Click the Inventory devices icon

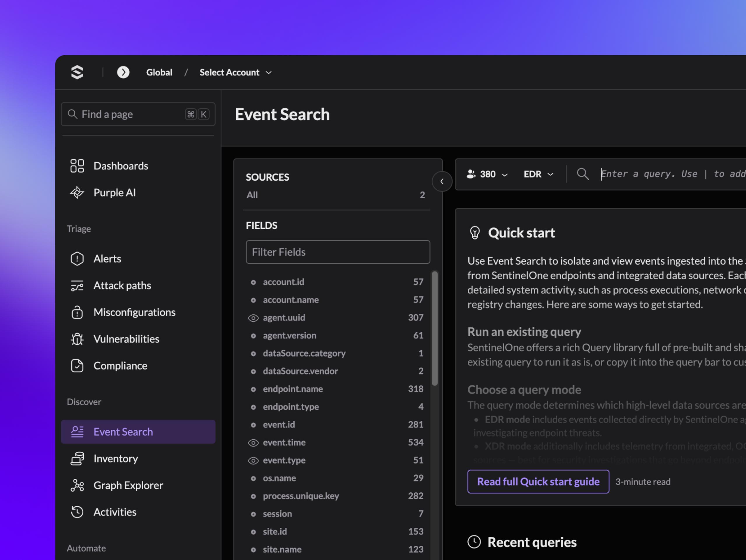tap(77, 459)
